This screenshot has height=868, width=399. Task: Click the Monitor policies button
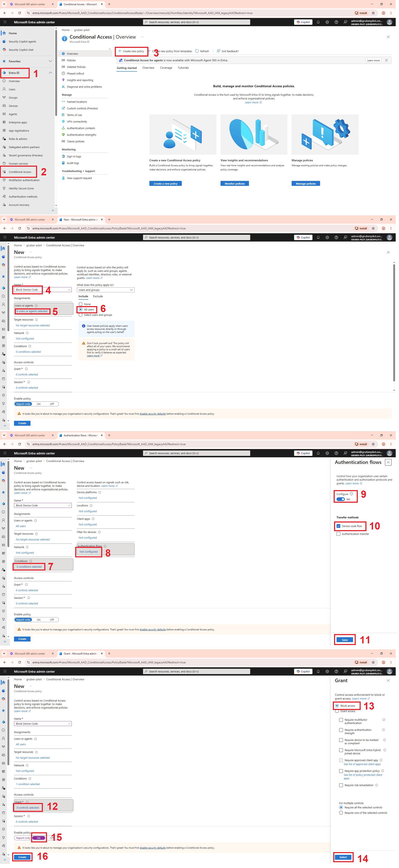point(235,184)
